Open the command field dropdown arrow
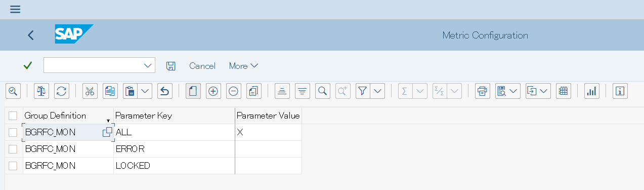The height and width of the screenshot is (190, 644). (x=148, y=65)
